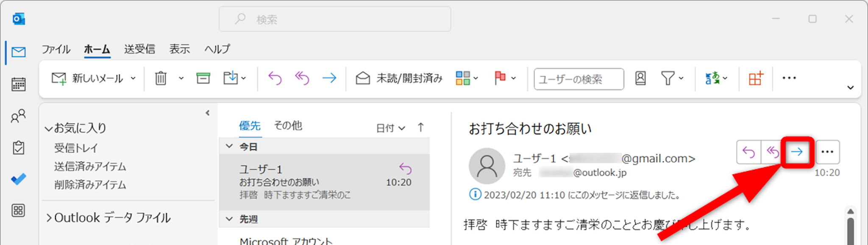Open the flag follow-up dropdown arrow
This screenshot has height=245, width=868.
coord(514,78)
